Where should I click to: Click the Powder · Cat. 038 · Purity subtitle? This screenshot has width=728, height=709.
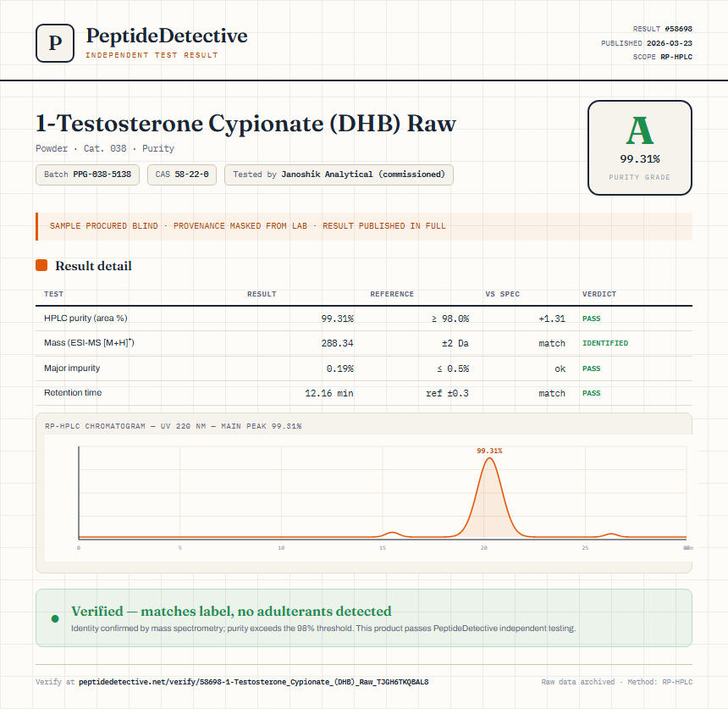[105, 149]
